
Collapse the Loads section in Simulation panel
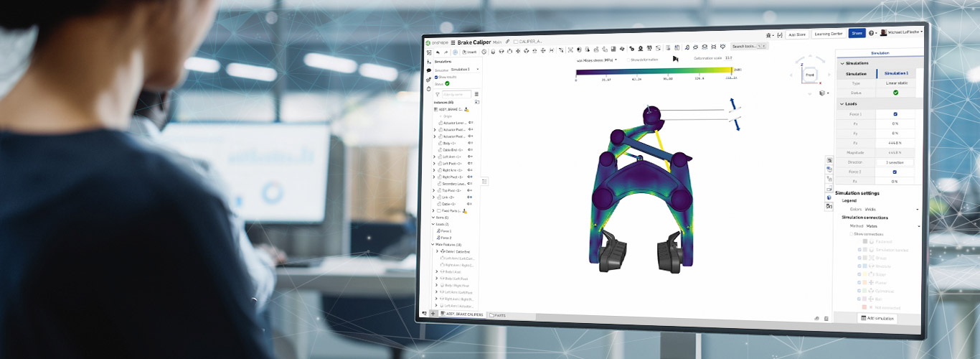[x=841, y=103]
